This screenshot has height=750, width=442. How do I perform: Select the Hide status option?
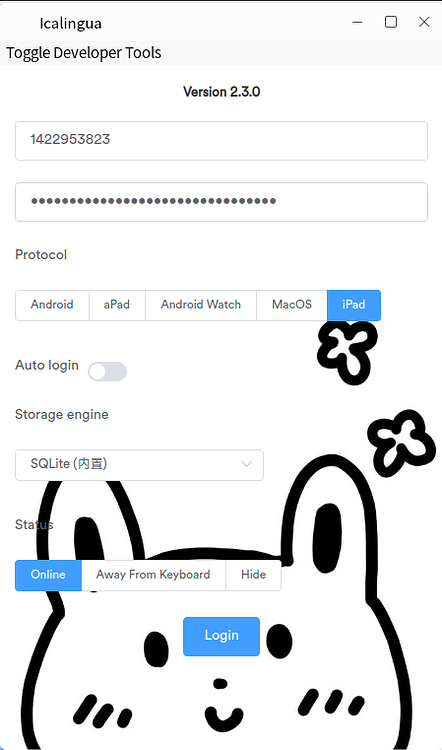coord(254,575)
